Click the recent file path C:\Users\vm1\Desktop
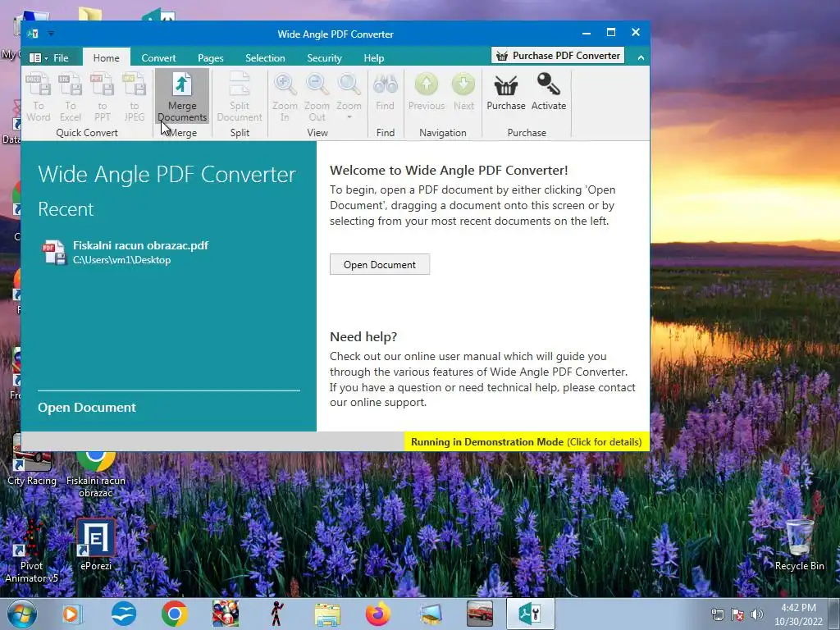This screenshot has height=630, width=840. coord(121,260)
